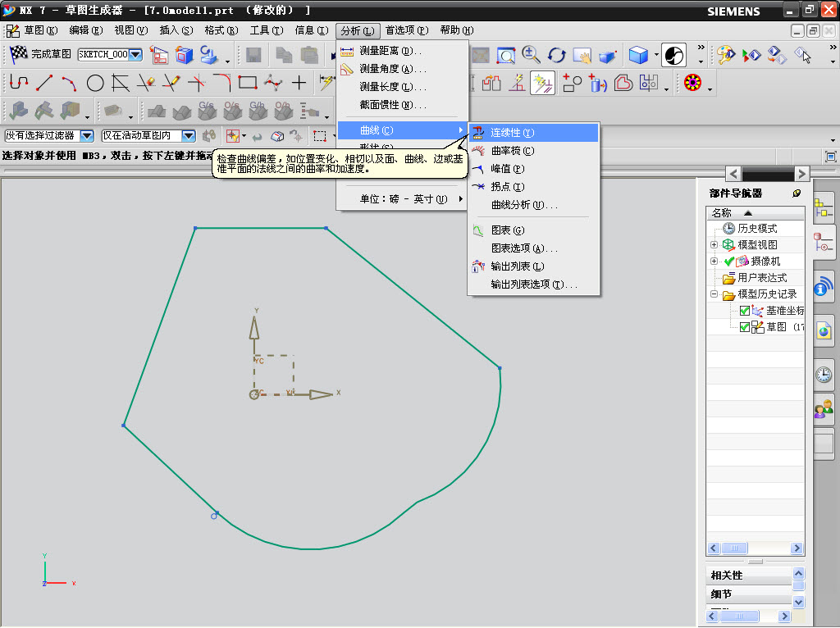The height and width of the screenshot is (628, 840).
Task: Expand the view toolbar overflow chevron
Action: (701, 48)
